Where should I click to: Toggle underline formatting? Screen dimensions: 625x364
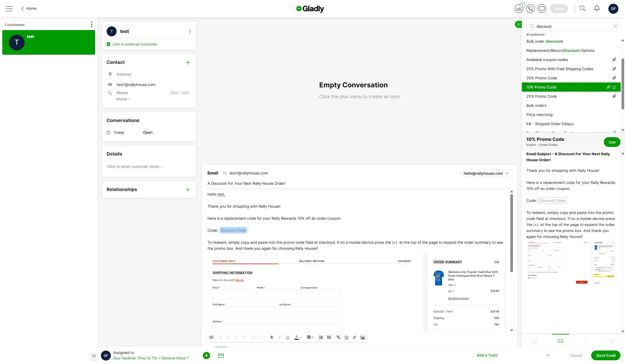pos(288,337)
